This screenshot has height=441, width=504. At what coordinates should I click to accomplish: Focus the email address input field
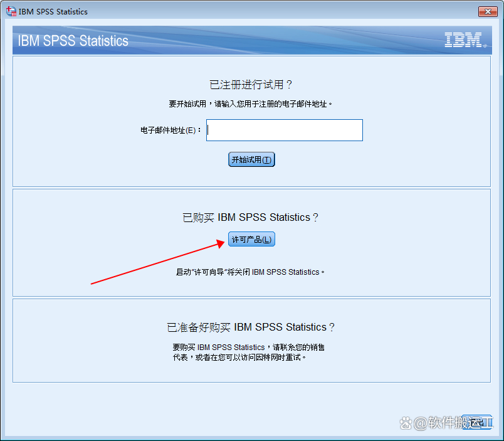[x=285, y=130]
